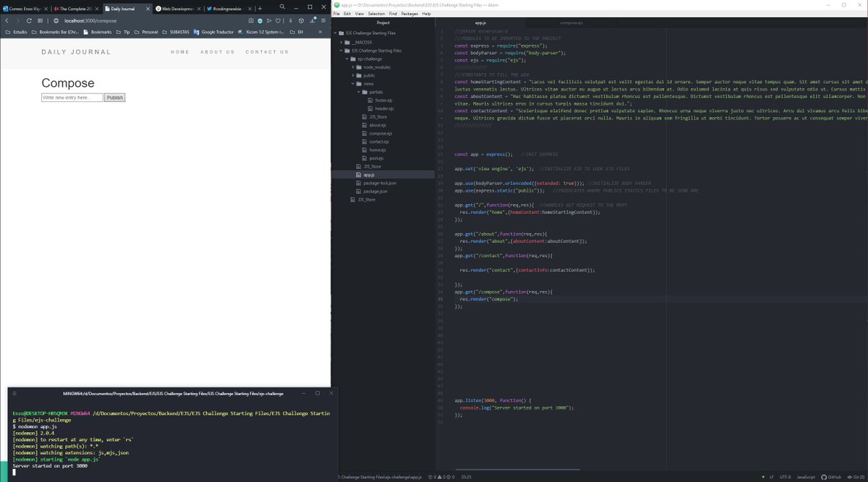The height and width of the screenshot is (482, 868).
Task: Click the browser tab search magnifier
Action: coord(283,7)
